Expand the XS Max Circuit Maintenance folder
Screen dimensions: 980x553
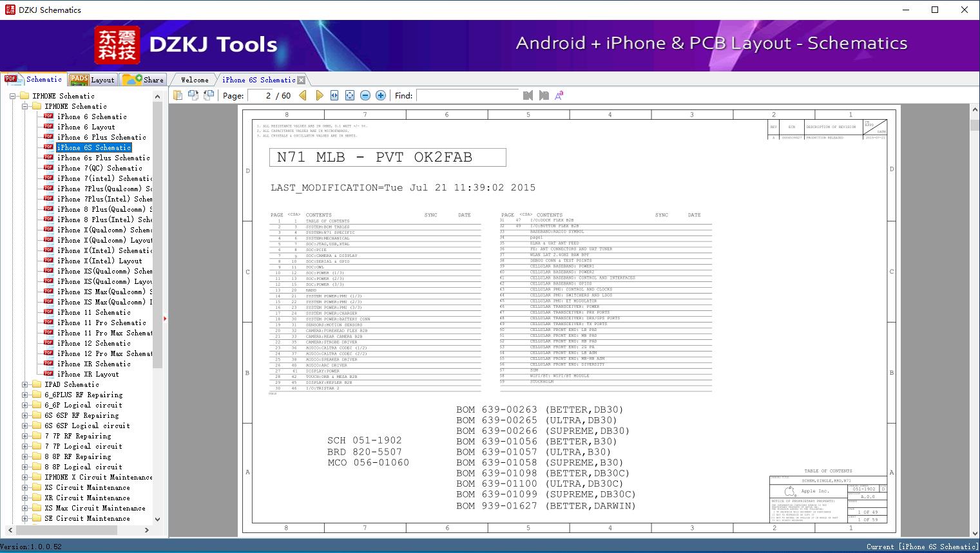[25, 508]
